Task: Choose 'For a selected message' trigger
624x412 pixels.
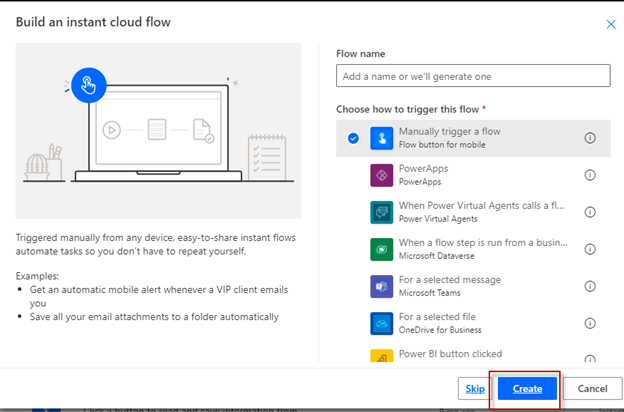Action: tap(450, 279)
